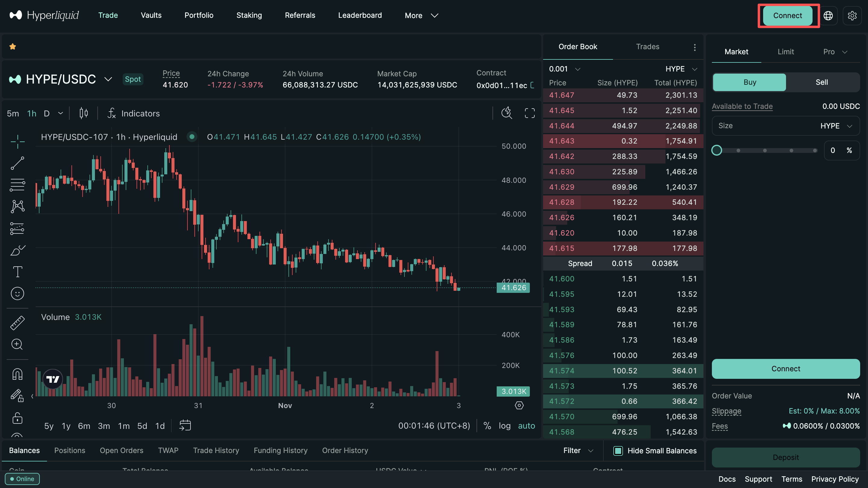Enter chart fullscreen mode
This screenshot has width=868, height=488.
[529, 113]
